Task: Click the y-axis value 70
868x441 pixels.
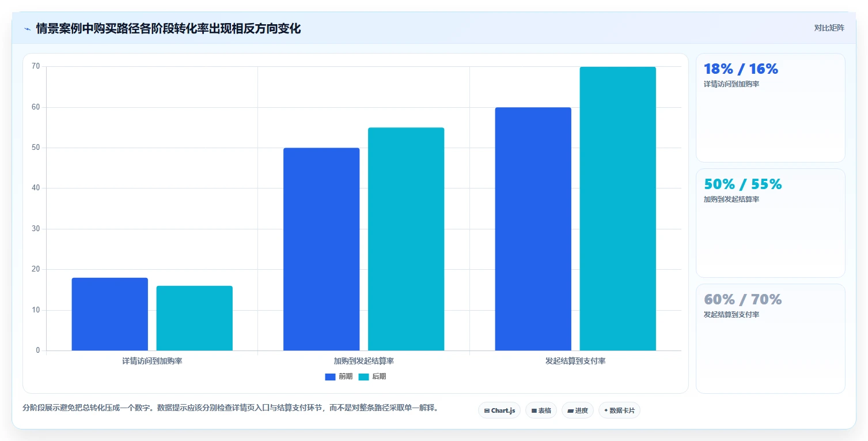Action: coord(36,67)
